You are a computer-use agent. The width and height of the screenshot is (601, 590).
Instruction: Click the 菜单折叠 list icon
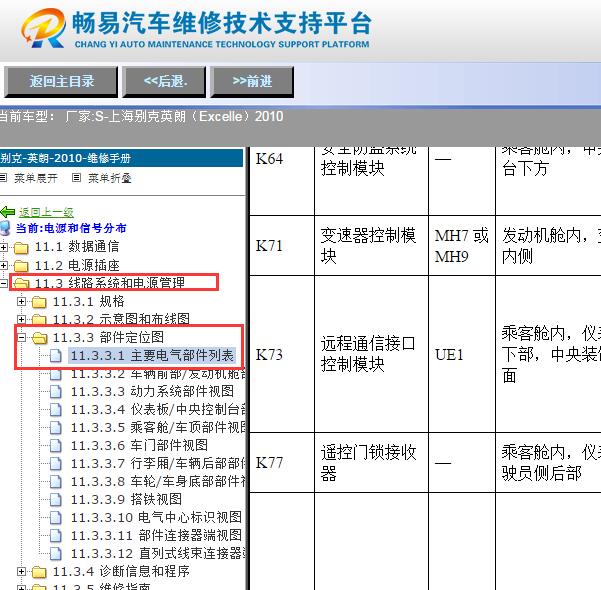point(77,177)
